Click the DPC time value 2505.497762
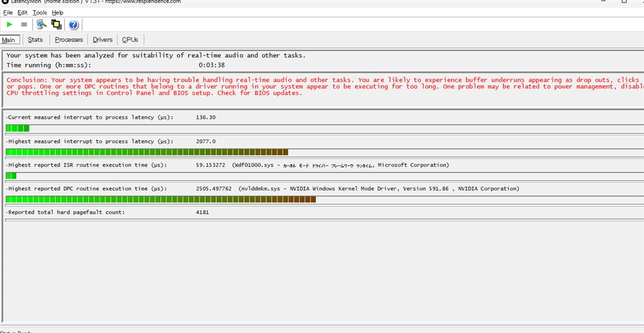644x333 pixels. (x=214, y=189)
